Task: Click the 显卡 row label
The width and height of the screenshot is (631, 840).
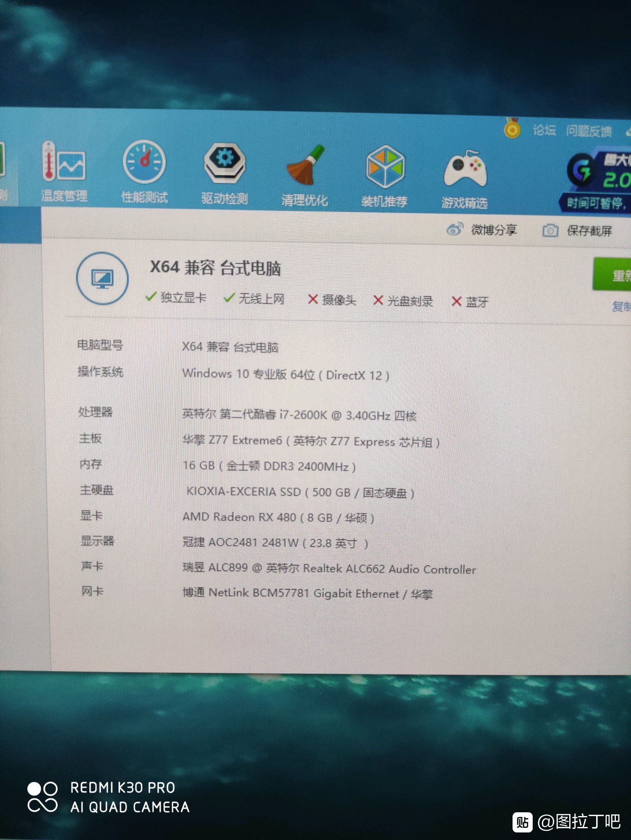Action: (x=91, y=515)
